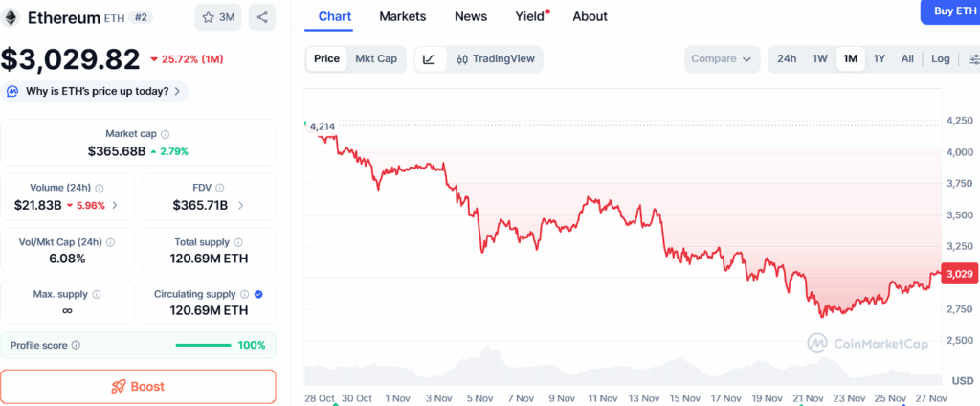The image size is (980, 406).
Task: Click the star watchlist icon
Action: coord(217,17)
